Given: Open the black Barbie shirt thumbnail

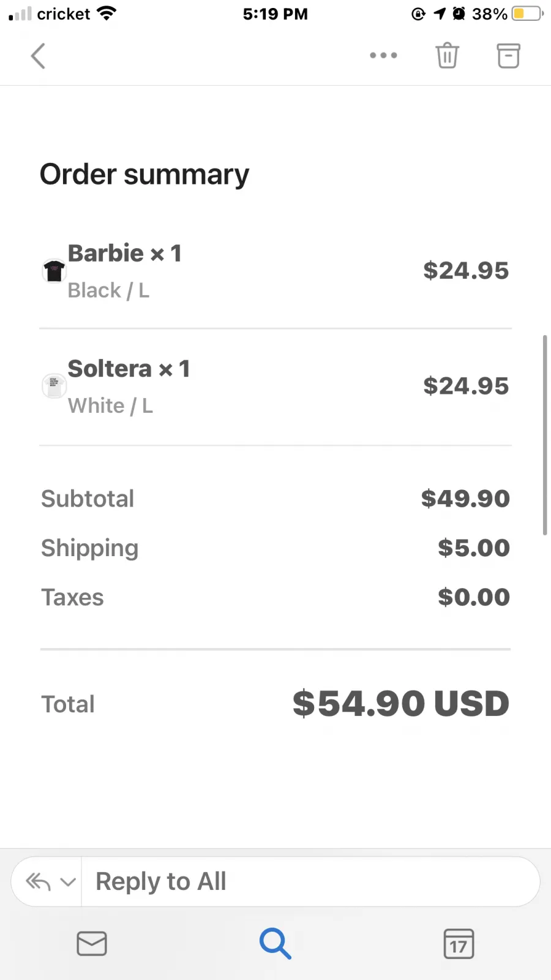Looking at the screenshot, I should pos(54,271).
